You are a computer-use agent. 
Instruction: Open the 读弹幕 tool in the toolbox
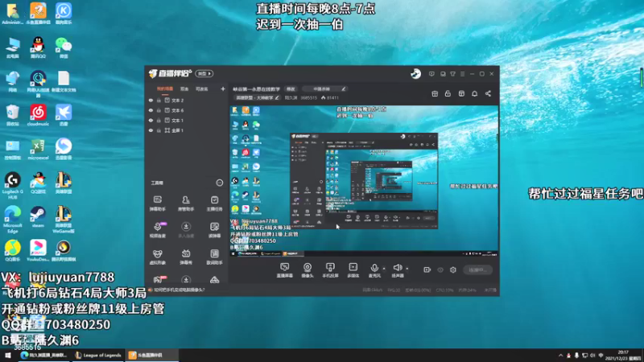pyautogui.click(x=214, y=230)
